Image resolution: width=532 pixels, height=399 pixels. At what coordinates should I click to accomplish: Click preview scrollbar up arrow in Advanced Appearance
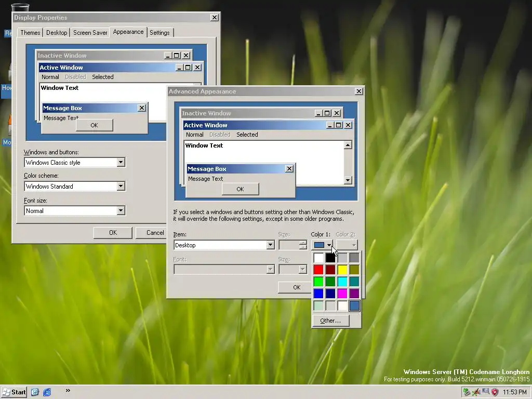[x=348, y=145]
